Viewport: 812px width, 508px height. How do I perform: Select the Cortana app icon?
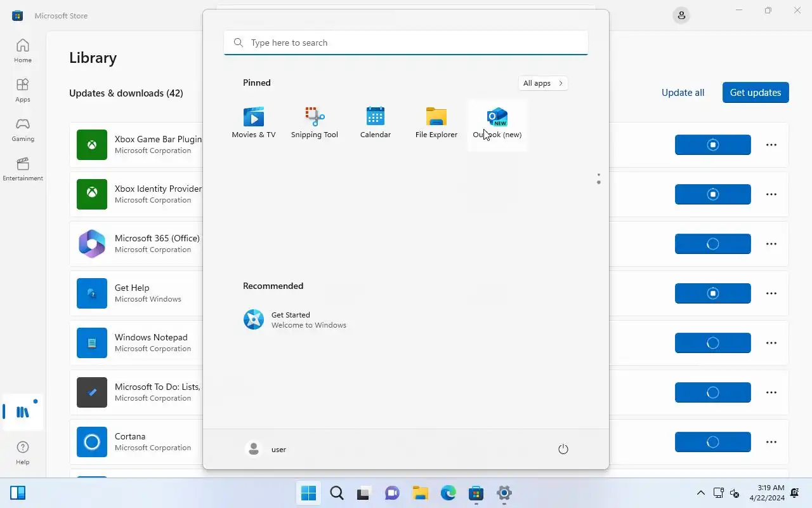92,442
